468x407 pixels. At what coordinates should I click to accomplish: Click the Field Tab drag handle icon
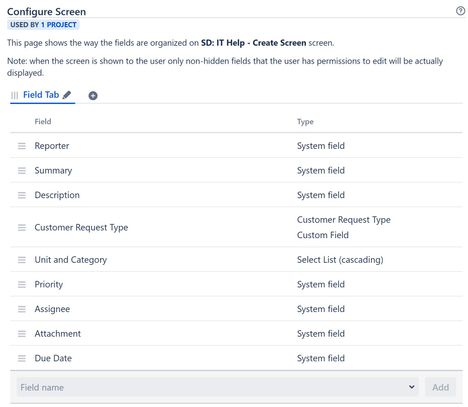14,95
